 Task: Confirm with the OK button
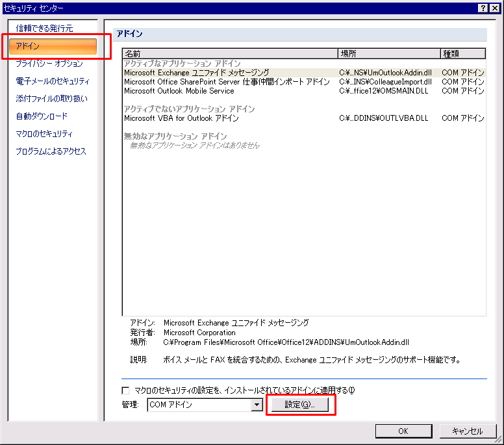[x=403, y=431]
